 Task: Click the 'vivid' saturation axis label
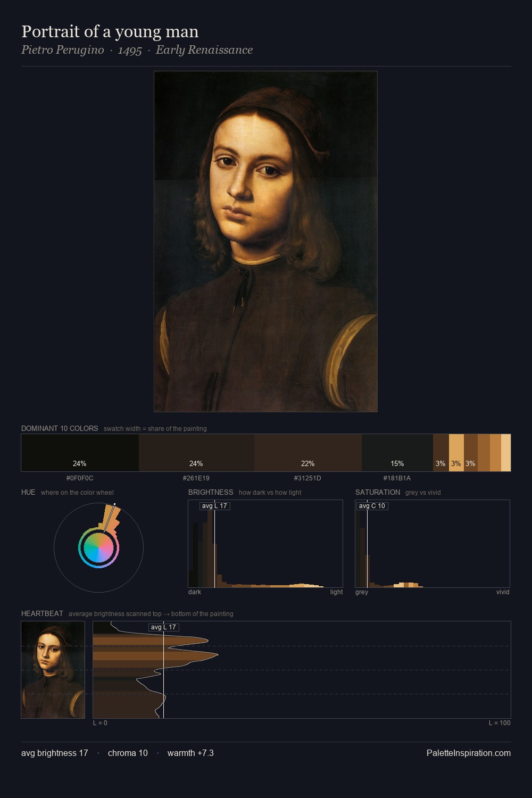503,592
